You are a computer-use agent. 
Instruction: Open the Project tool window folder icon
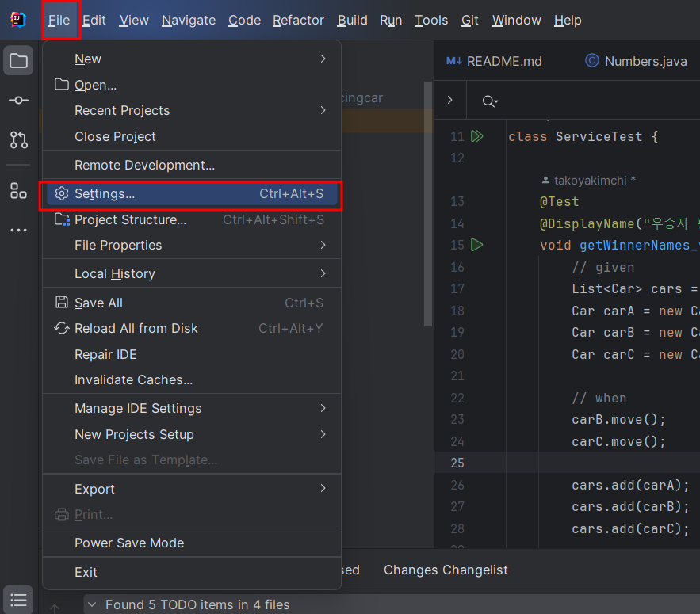tap(18, 60)
